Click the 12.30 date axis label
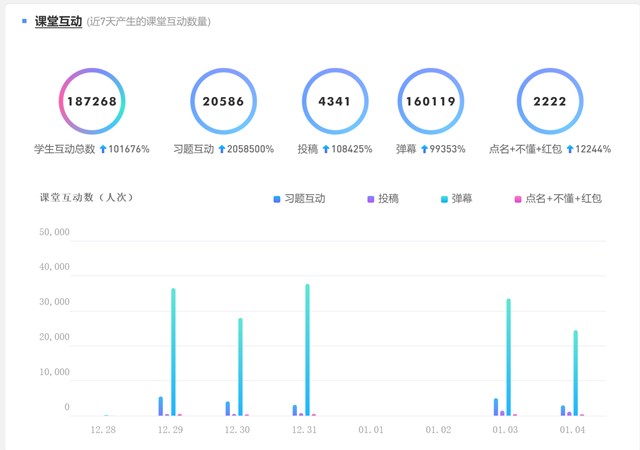Viewport: 640px width, 450px height. [x=237, y=430]
